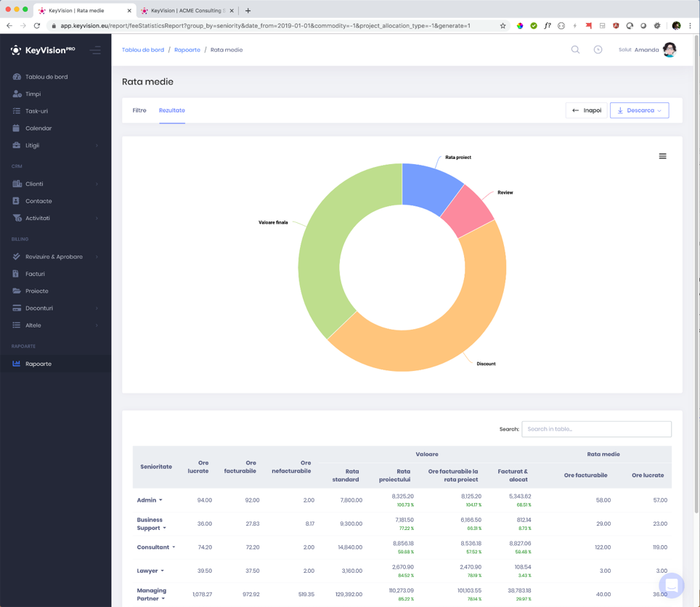Sort table by Ore lucrate column
The height and width of the screenshot is (607, 700).
tap(198, 467)
